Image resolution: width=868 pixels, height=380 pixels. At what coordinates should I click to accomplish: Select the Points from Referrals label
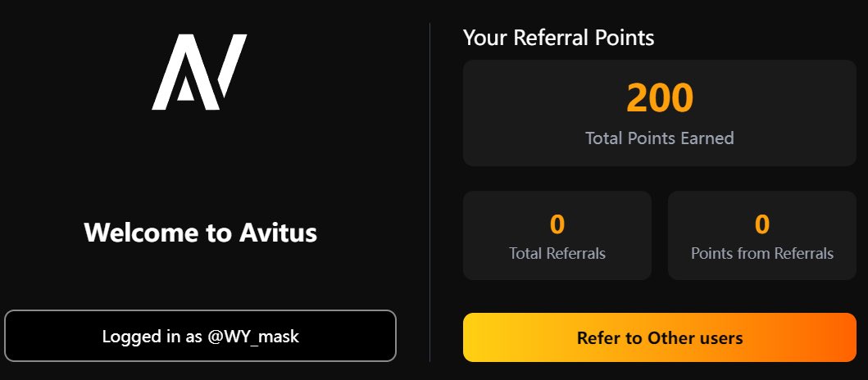tap(762, 253)
